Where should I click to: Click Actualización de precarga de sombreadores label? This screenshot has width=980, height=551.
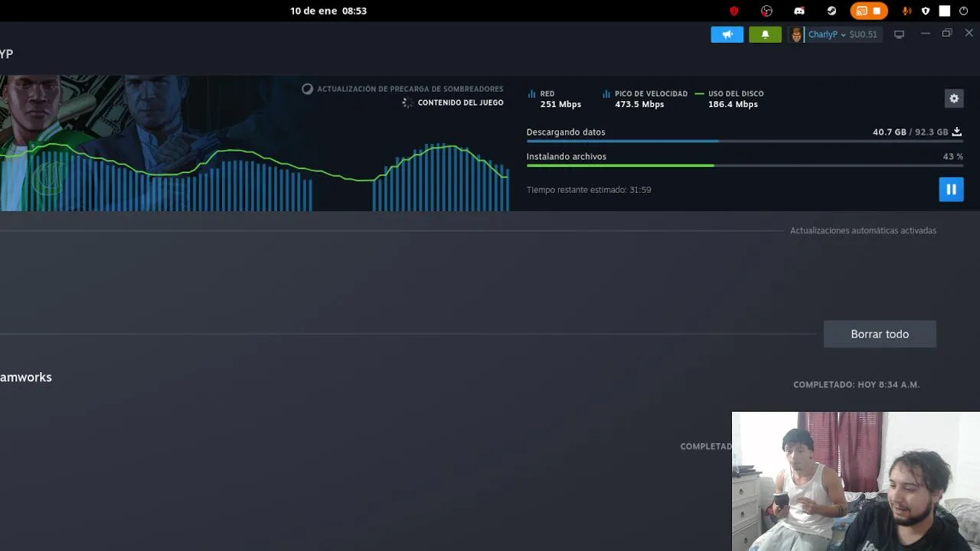pyautogui.click(x=410, y=89)
